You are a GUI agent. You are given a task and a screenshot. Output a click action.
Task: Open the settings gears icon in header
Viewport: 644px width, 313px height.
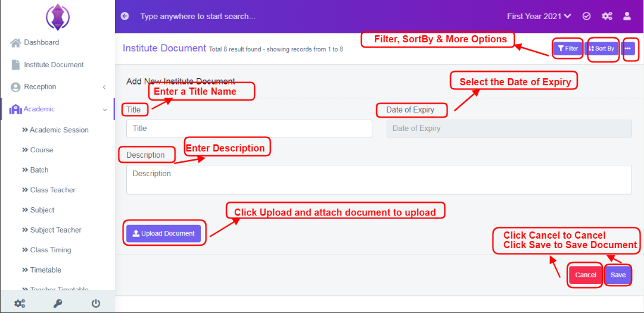coord(607,17)
